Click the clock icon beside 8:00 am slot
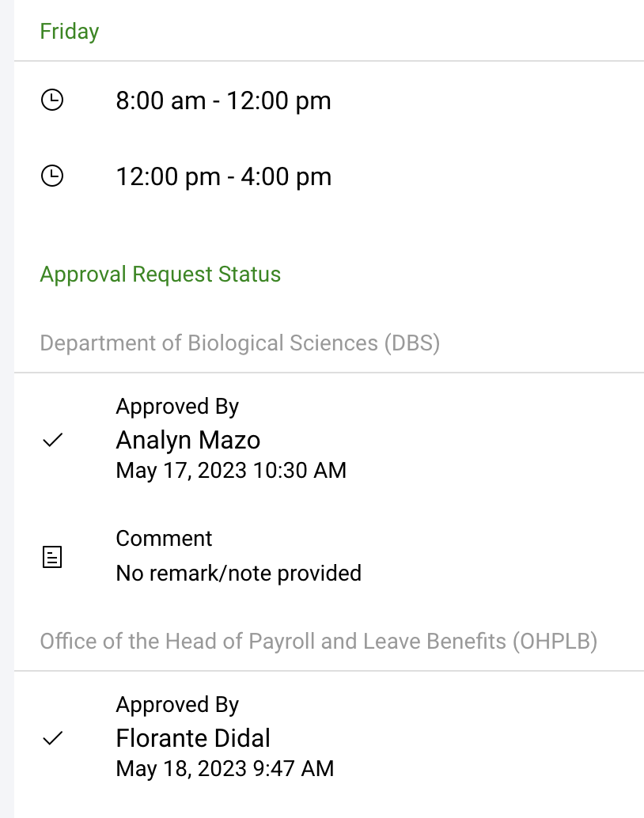This screenshot has width=644, height=818. tap(52, 100)
